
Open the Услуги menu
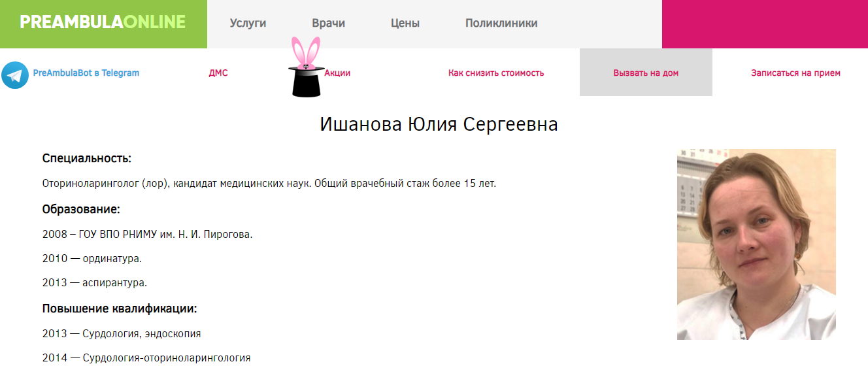pyautogui.click(x=248, y=24)
